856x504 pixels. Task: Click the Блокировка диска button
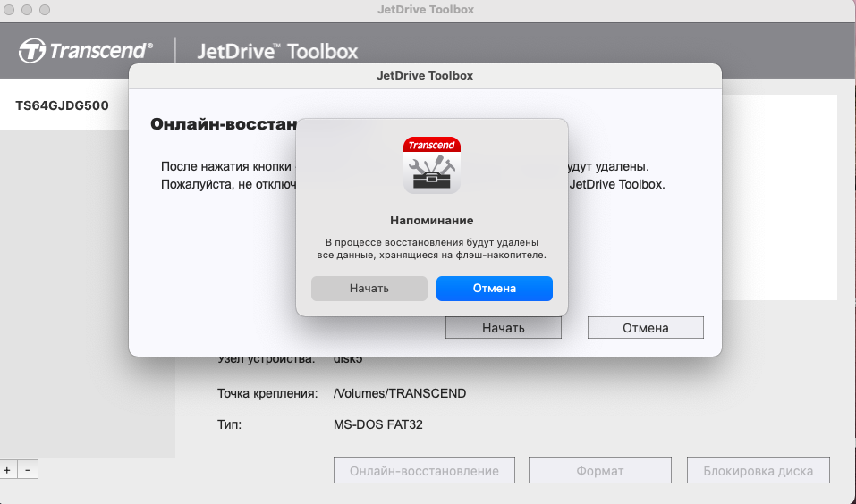[759, 471]
